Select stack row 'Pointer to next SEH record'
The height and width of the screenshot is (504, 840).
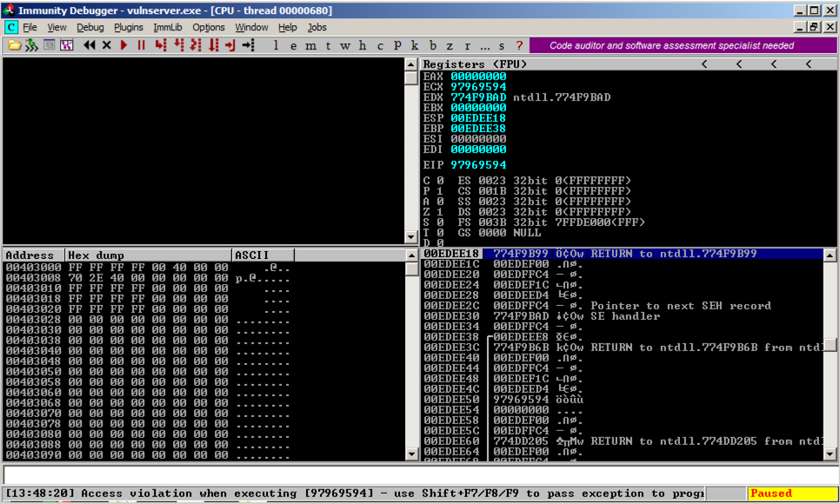click(x=622, y=305)
